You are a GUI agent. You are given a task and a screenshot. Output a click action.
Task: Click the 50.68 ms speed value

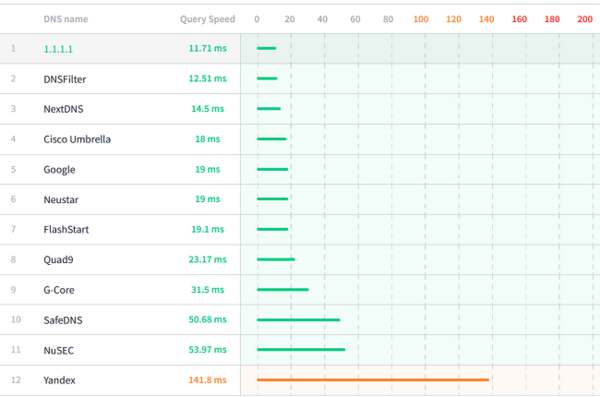[x=208, y=319]
